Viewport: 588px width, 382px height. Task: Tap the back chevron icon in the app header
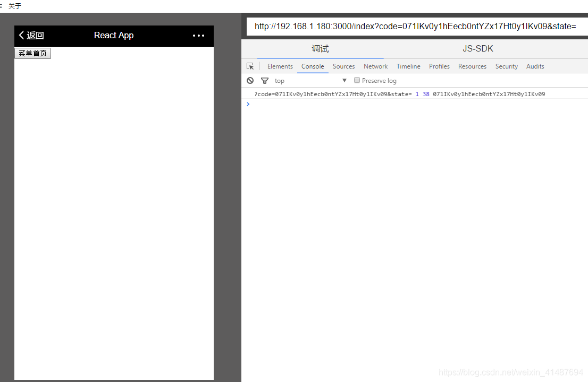tap(21, 35)
